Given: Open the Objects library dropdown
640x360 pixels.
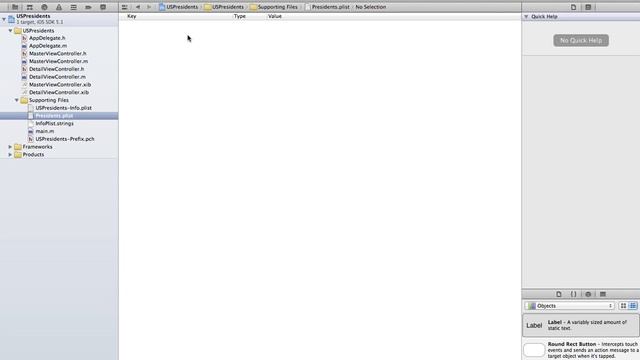Looking at the screenshot, I should pos(570,306).
